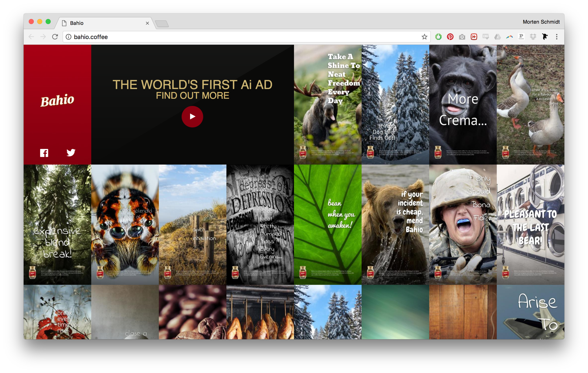
Task: Open the 'break every time you rise' ad
Action: click(x=57, y=312)
